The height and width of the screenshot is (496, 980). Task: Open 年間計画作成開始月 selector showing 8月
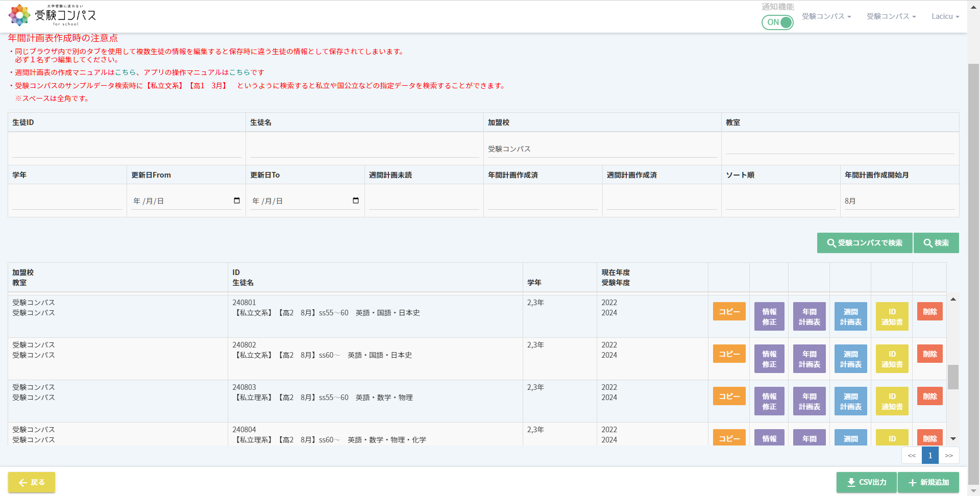click(x=900, y=201)
